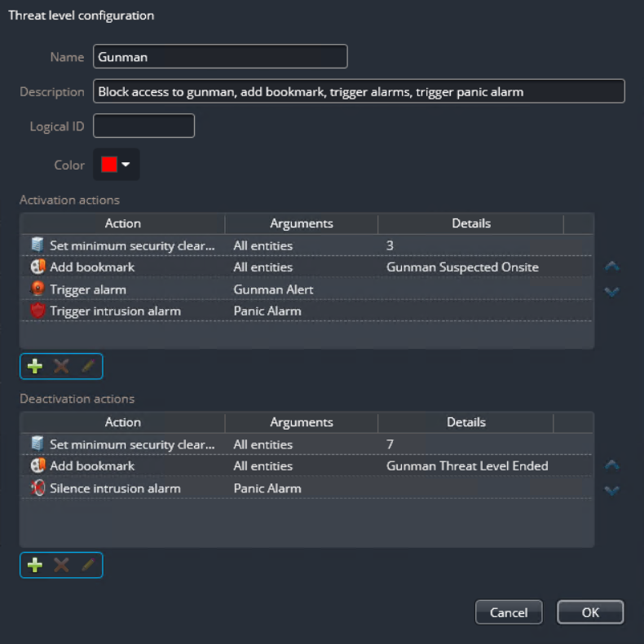Viewport: 644px width, 644px height.
Task: Move activation action down with arrow
Action: [x=611, y=292]
